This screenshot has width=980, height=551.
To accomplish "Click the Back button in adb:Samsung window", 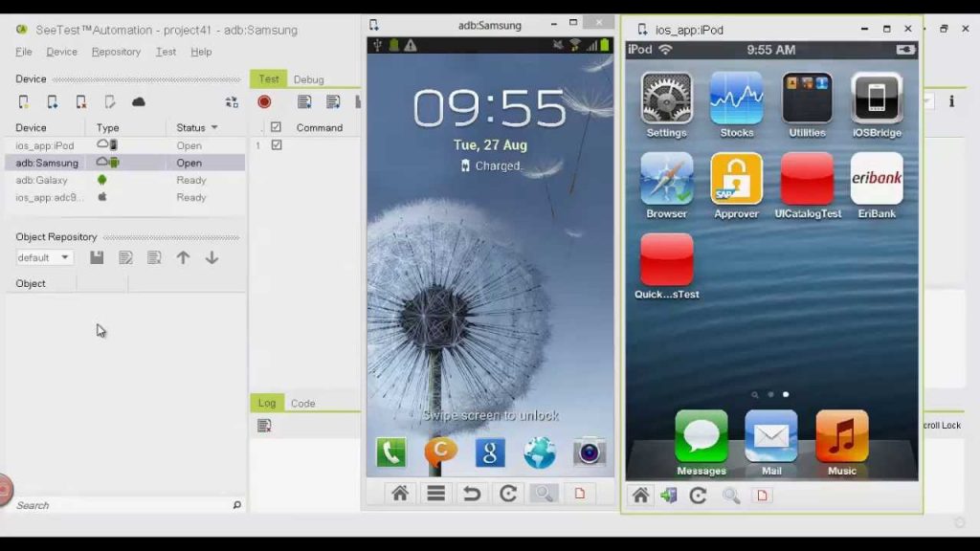I will [472, 494].
